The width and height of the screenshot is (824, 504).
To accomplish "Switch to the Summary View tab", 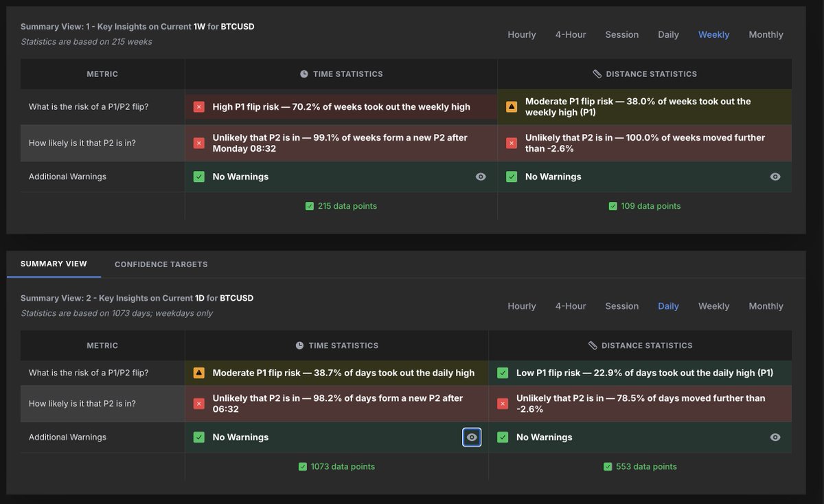I will click(x=54, y=264).
